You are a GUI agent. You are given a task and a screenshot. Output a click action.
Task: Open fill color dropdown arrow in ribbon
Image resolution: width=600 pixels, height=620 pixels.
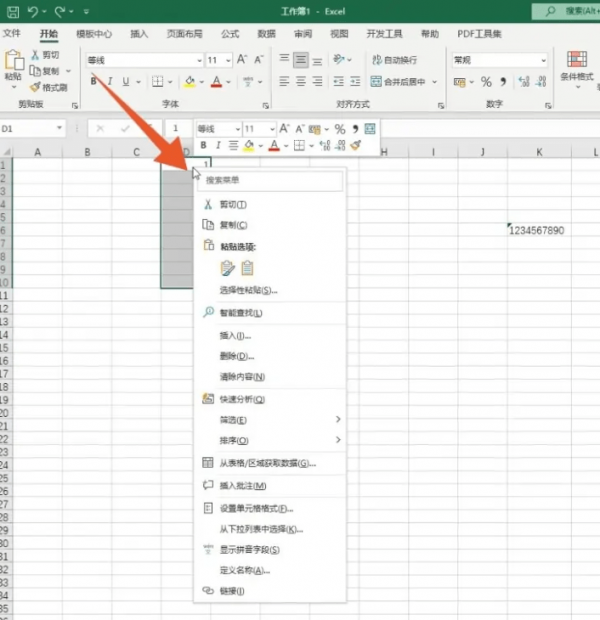[x=202, y=82]
